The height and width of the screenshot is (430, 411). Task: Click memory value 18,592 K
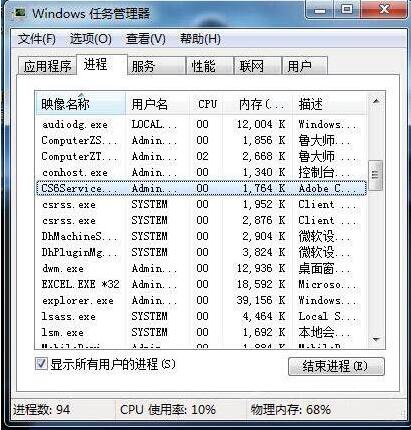[x=261, y=284]
